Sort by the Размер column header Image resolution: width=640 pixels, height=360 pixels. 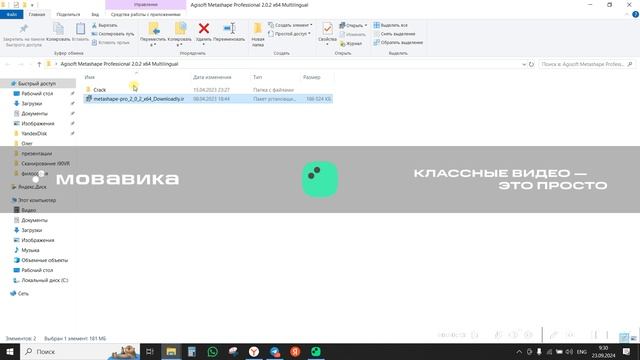(x=312, y=77)
